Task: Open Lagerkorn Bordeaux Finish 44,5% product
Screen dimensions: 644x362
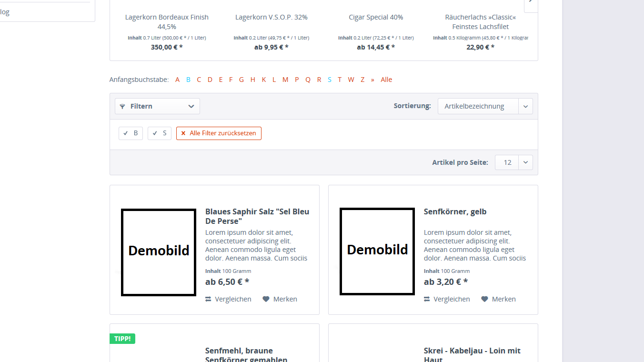Action: coord(167,22)
